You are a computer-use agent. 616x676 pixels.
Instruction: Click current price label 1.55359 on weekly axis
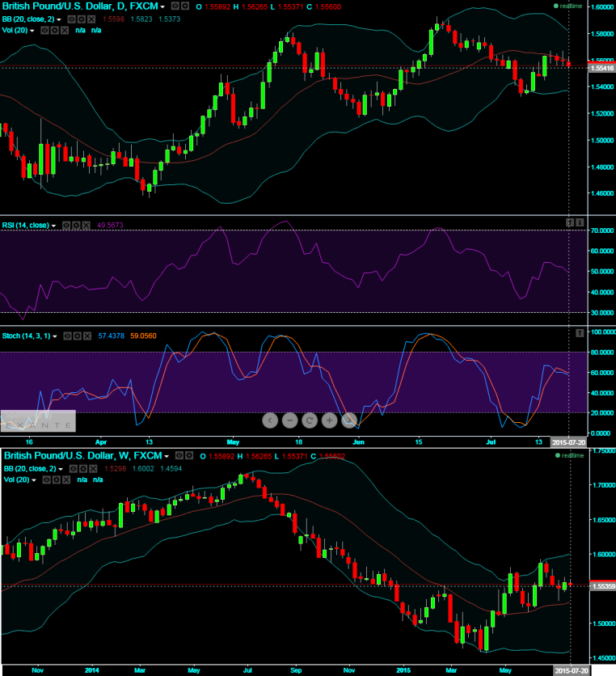click(601, 586)
